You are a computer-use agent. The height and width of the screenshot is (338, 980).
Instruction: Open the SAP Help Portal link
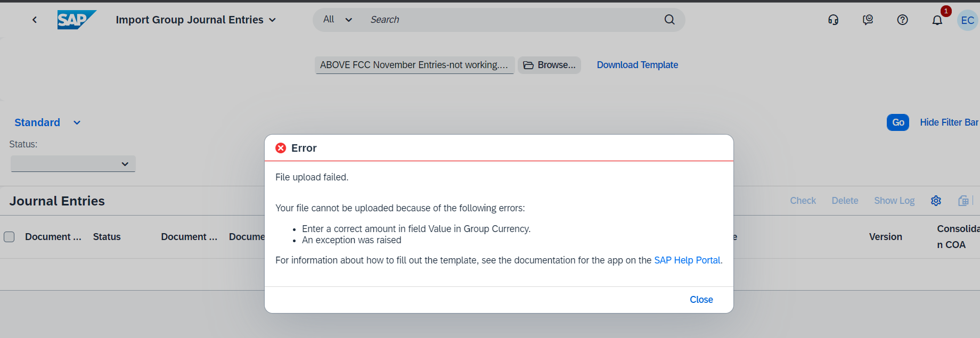pos(687,260)
